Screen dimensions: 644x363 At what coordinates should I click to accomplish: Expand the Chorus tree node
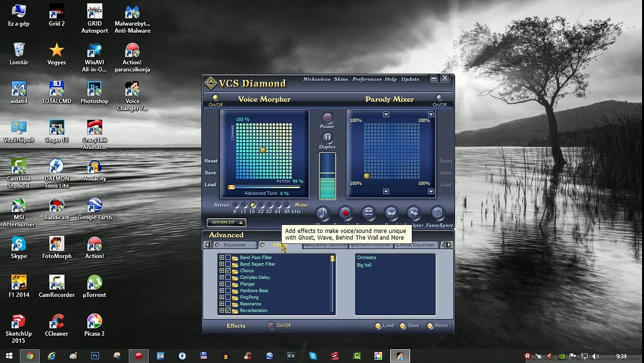click(x=222, y=271)
